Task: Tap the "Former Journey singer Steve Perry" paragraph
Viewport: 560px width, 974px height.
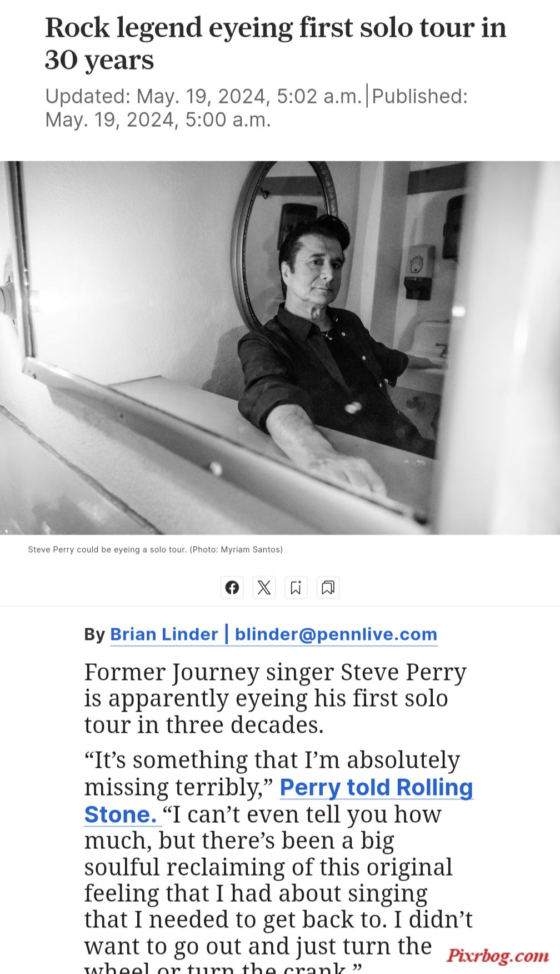Action: point(275,698)
